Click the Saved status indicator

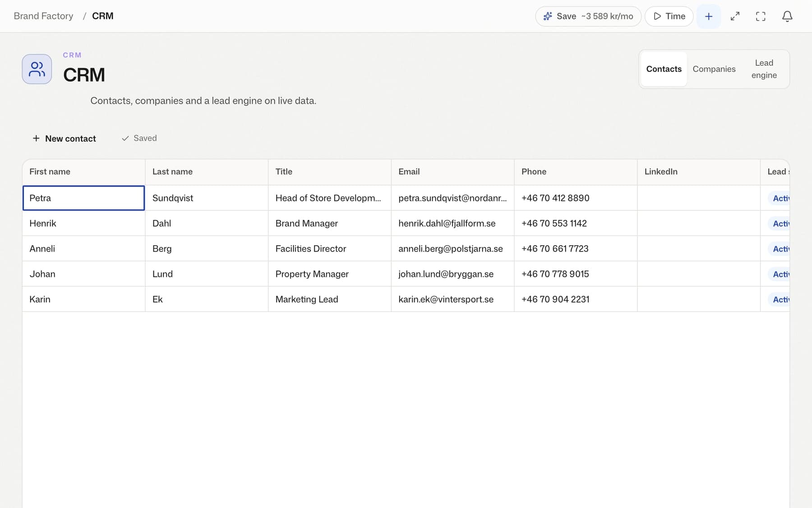(139, 138)
